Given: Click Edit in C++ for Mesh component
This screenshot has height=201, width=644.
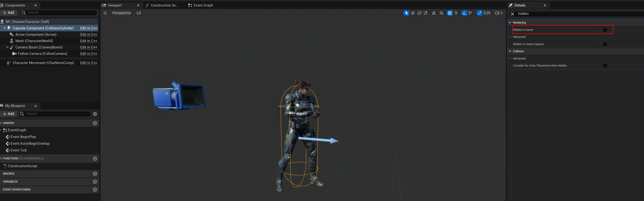Looking at the screenshot, I should (x=88, y=41).
